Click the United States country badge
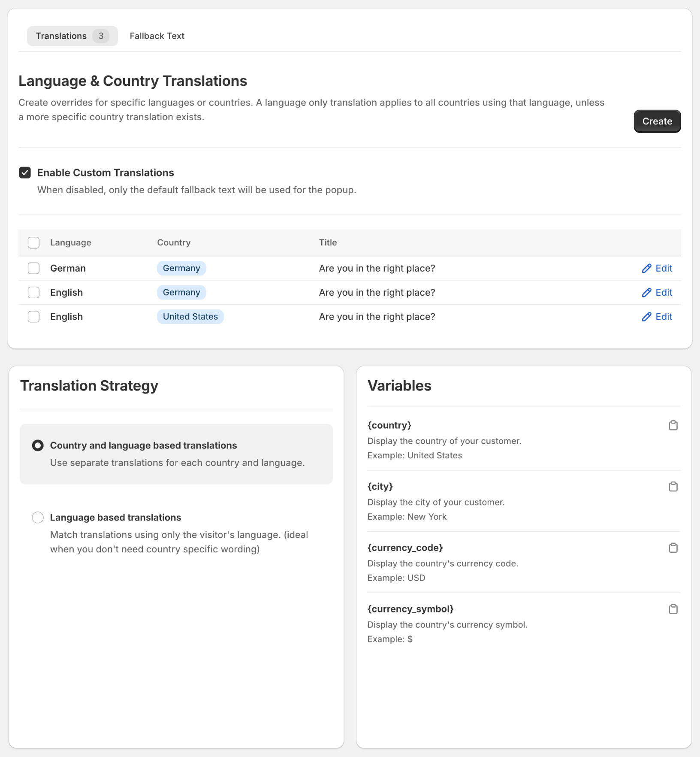Screen dimensions: 700x757 click(190, 317)
